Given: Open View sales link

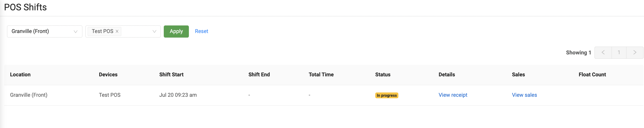Looking at the screenshot, I should [524, 95].
